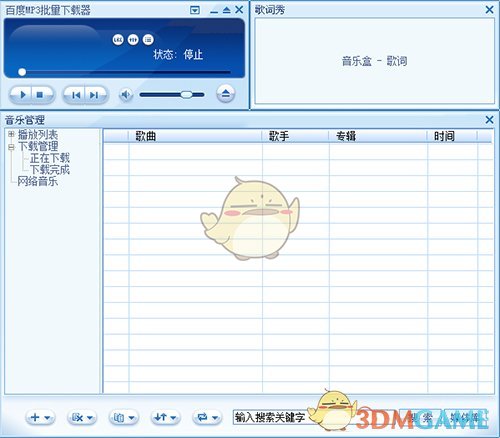Viewport: 500px width, 438px height.
Task: Close the 百度MP3批量下载器 player panel
Action: [x=239, y=10]
